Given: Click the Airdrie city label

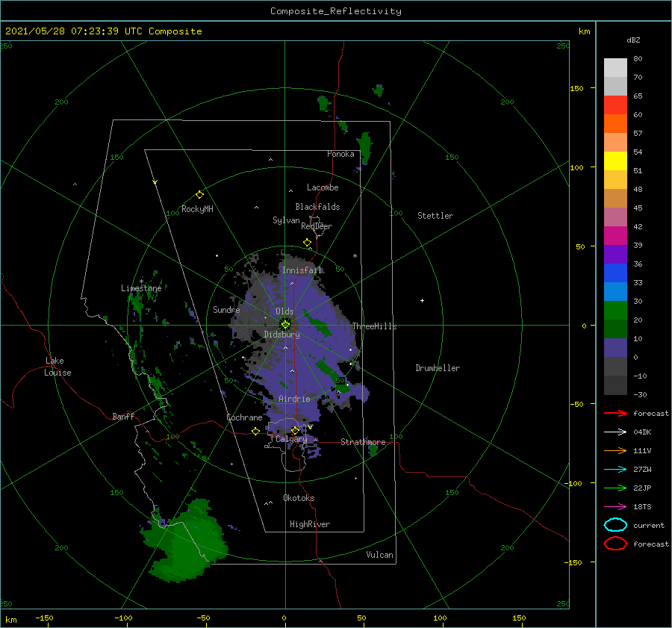Looking at the screenshot, I should click(294, 399).
